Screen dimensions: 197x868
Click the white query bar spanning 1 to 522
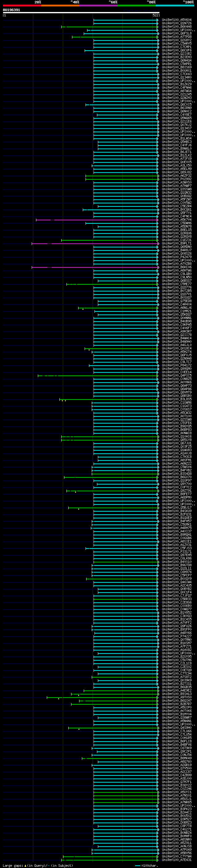tap(81, 12)
